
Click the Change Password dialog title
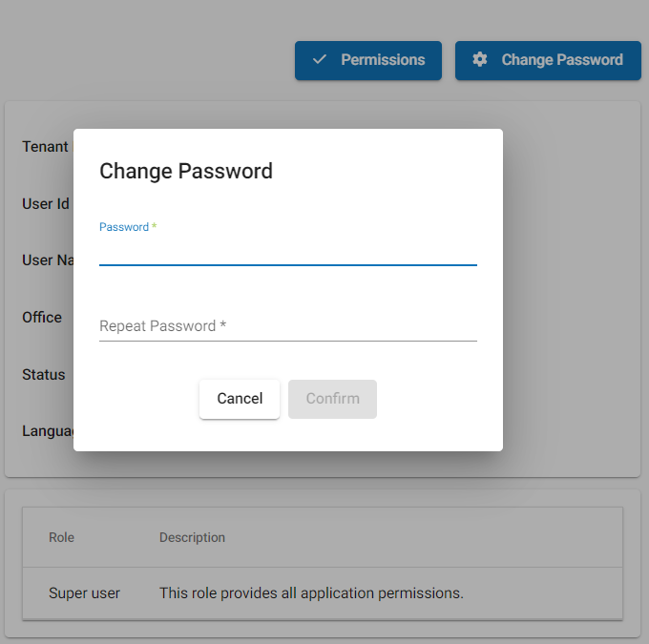pos(186,171)
